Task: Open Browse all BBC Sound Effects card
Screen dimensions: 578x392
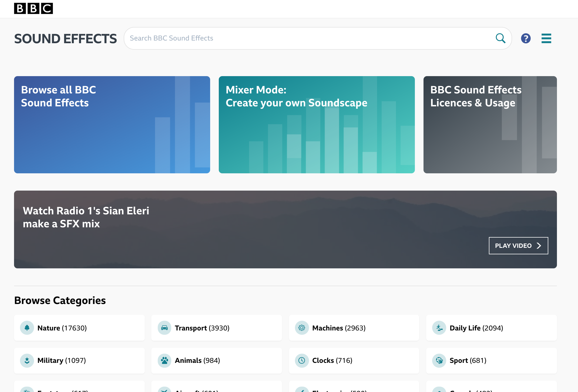Action: tap(112, 125)
